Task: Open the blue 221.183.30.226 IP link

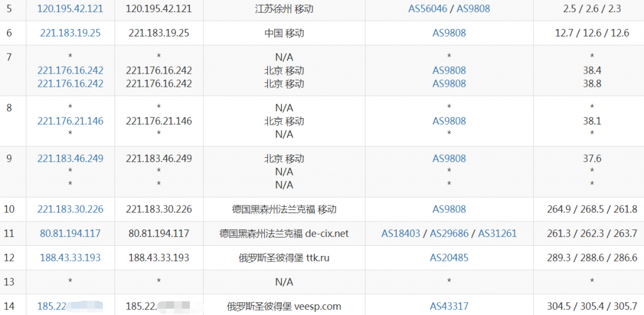Action: coord(70,209)
